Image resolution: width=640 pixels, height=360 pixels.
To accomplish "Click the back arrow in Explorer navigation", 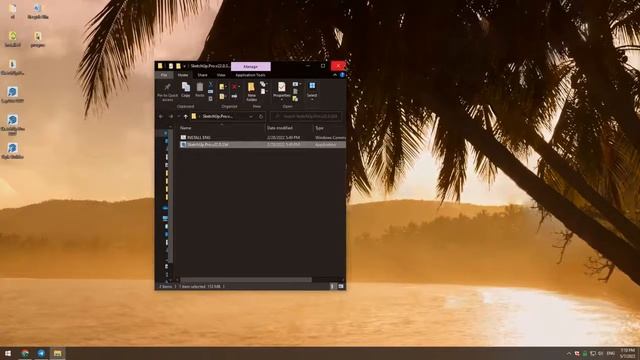I will (161, 116).
